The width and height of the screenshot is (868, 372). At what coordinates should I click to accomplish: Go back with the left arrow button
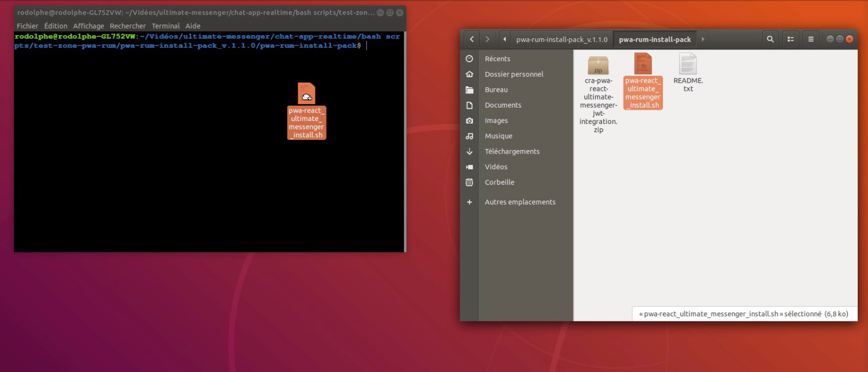click(x=472, y=39)
